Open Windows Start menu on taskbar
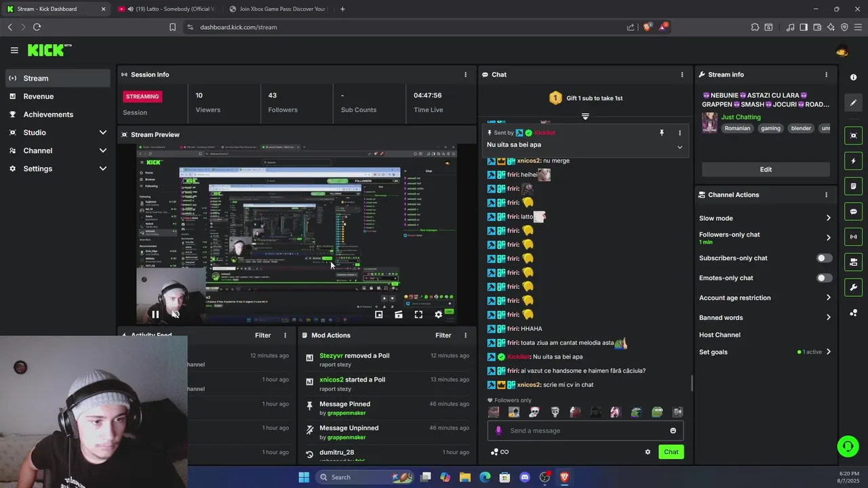Screen dimensions: 868x488 coord(304,477)
